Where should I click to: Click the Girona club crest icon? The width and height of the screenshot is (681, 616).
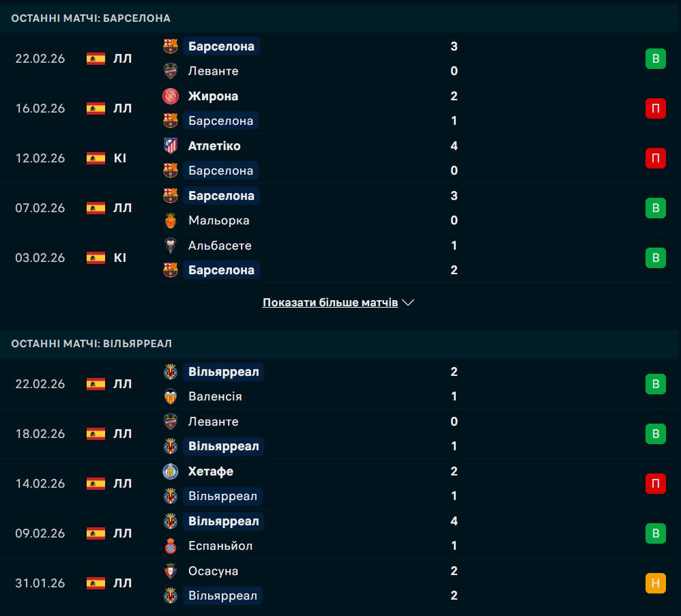click(x=170, y=96)
